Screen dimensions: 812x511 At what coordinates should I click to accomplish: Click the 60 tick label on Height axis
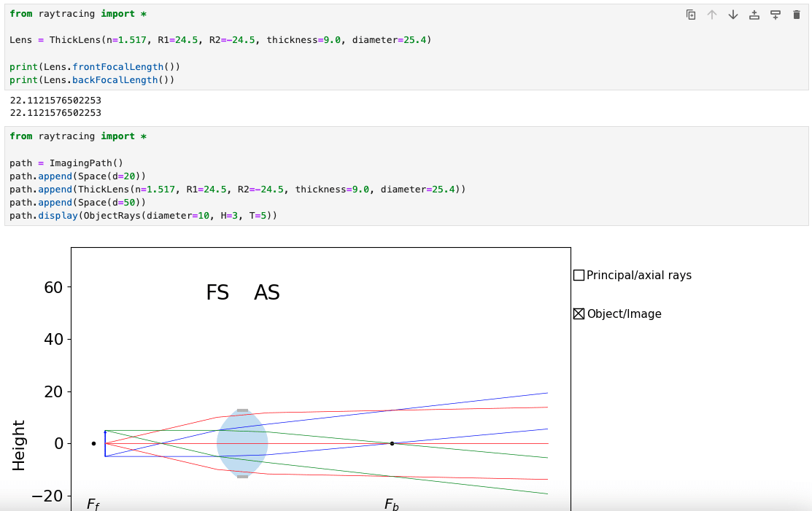(x=53, y=287)
